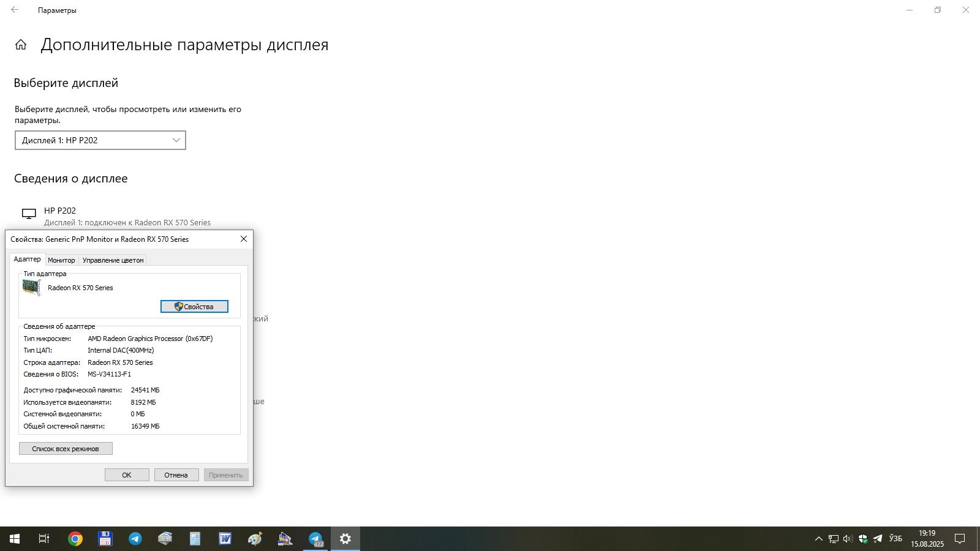The image size is (980, 551).
Task: Click the Выберите дисплей heading
Action: [66, 83]
